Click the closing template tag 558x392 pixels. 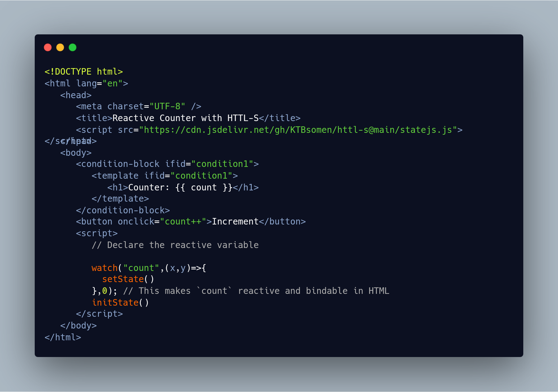coord(120,198)
